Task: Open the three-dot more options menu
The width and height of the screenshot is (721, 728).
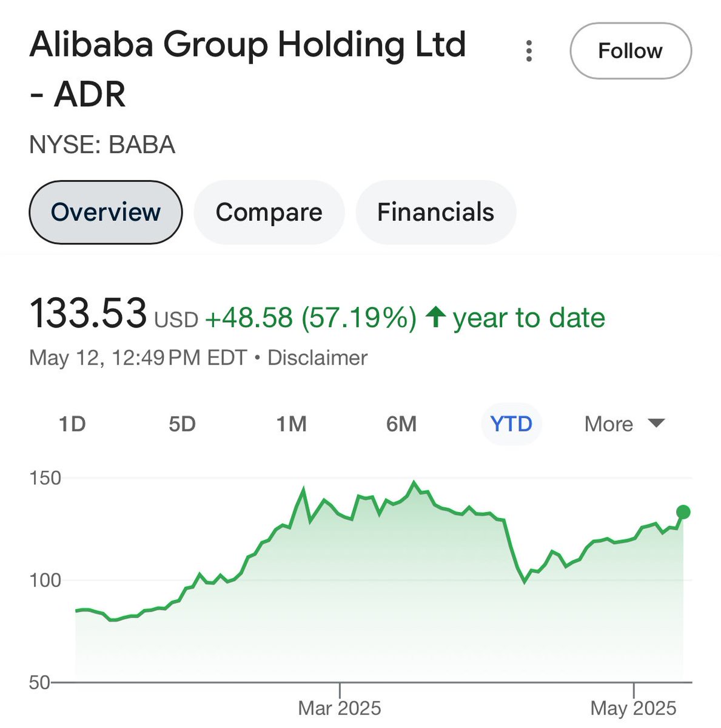Action: [x=529, y=52]
